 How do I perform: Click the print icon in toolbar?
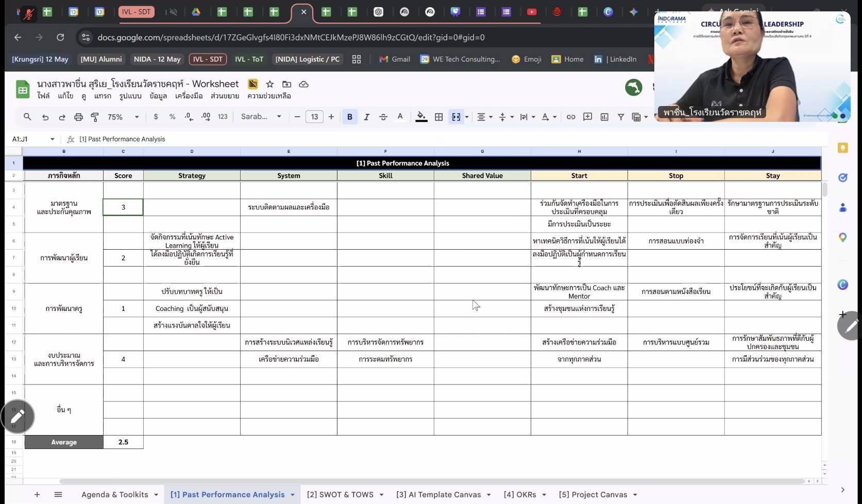[x=78, y=117]
